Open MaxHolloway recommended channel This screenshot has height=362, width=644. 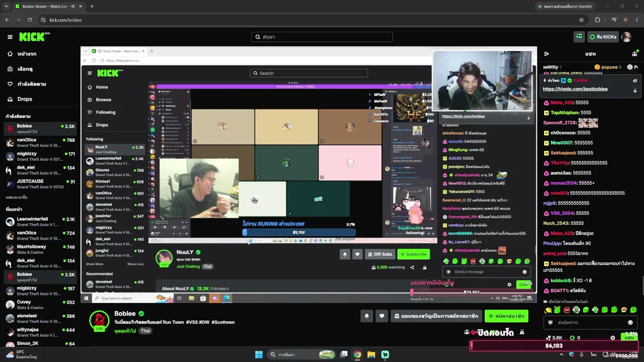40,249
